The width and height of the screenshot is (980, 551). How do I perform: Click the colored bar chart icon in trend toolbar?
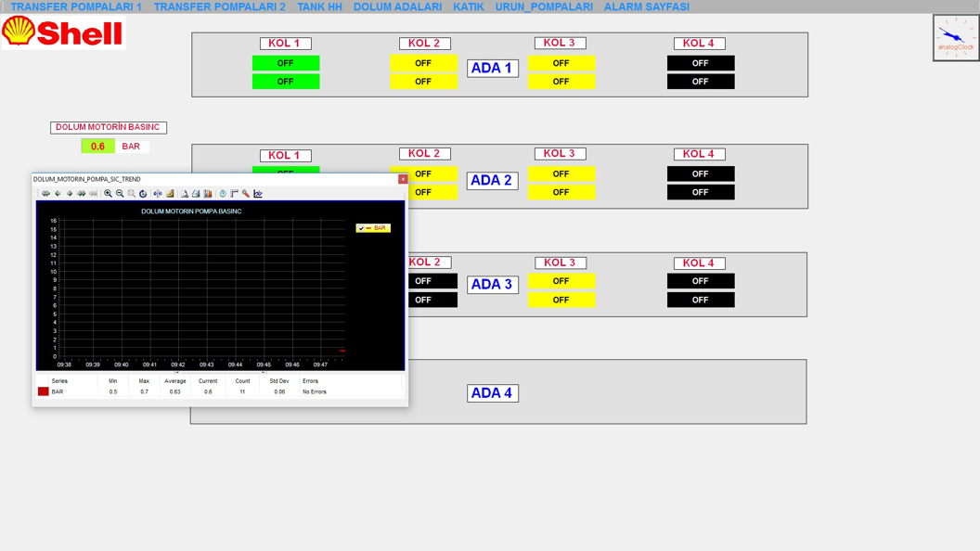208,194
